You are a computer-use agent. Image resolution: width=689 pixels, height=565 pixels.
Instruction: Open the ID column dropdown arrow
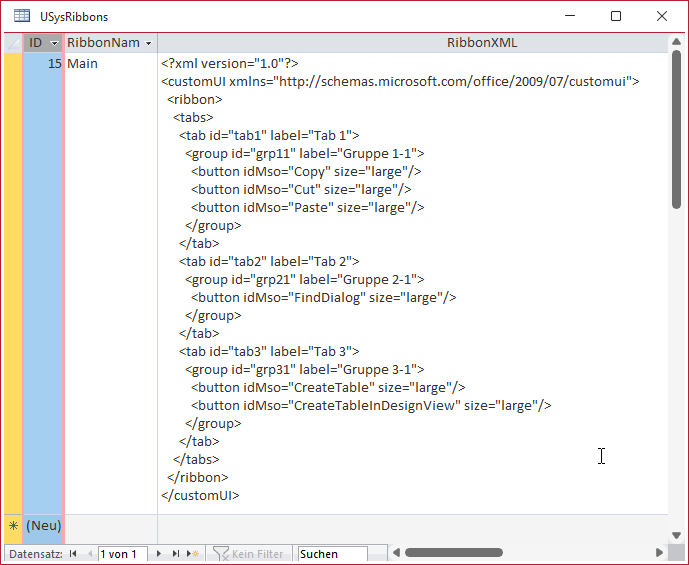tap(54, 43)
